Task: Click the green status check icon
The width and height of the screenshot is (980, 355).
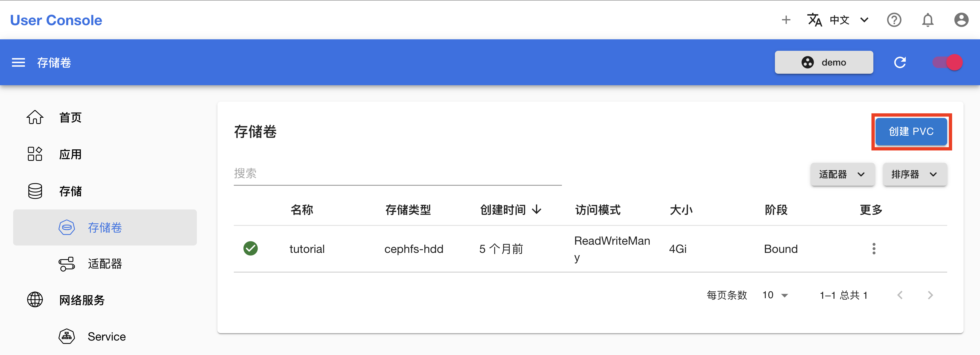Action: (250, 248)
